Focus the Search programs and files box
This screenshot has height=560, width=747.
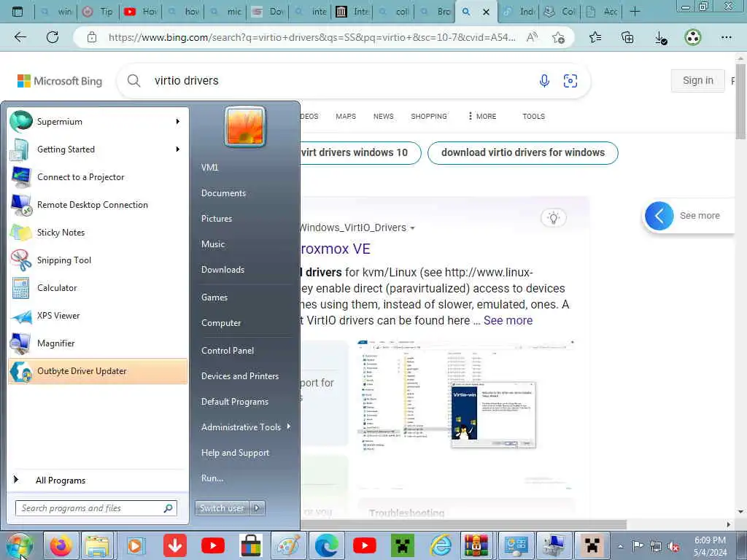96,508
